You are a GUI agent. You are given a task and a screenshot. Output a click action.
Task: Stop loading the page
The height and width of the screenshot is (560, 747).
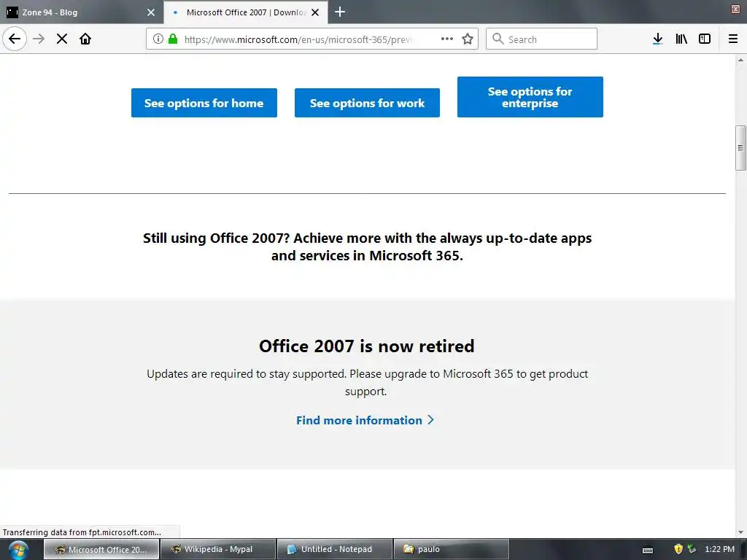click(62, 39)
